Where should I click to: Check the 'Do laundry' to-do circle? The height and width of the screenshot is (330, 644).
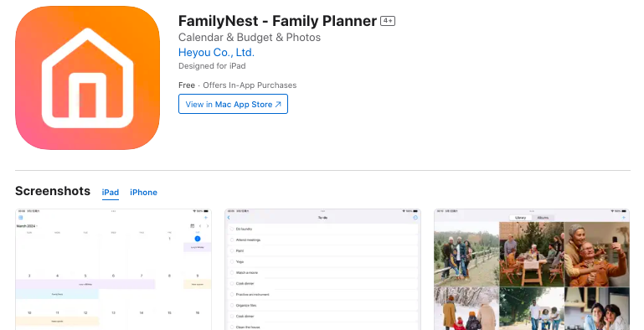pos(232,229)
